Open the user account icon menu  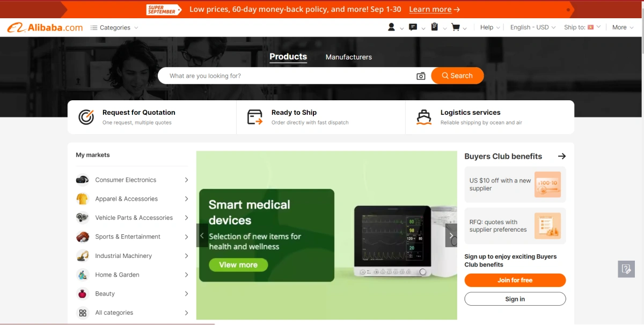click(391, 27)
